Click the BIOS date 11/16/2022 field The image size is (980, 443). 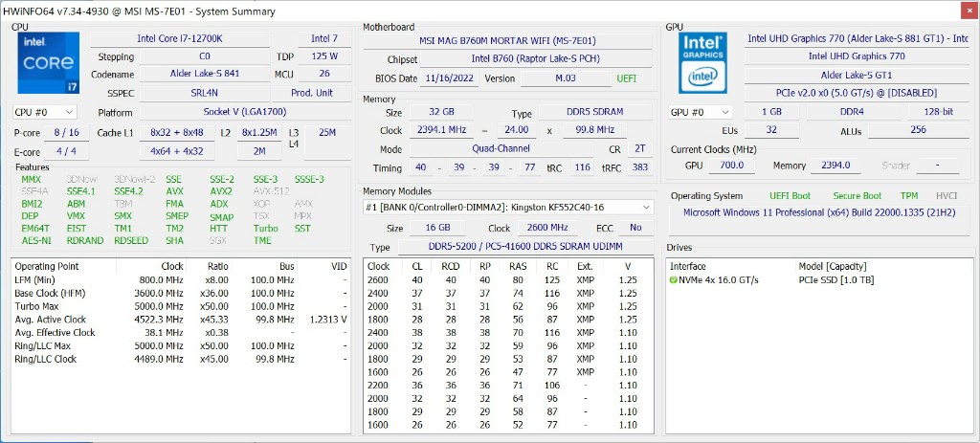pyautogui.click(x=450, y=78)
